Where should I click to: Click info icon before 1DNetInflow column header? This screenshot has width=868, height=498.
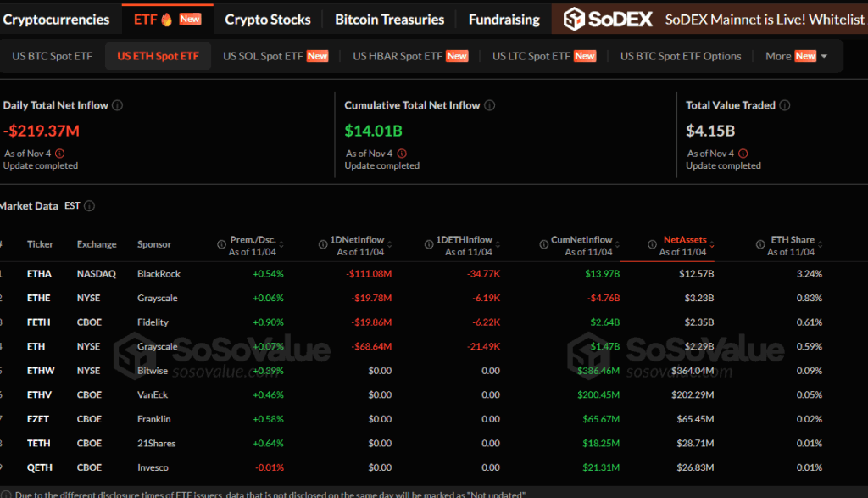pyautogui.click(x=323, y=244)
